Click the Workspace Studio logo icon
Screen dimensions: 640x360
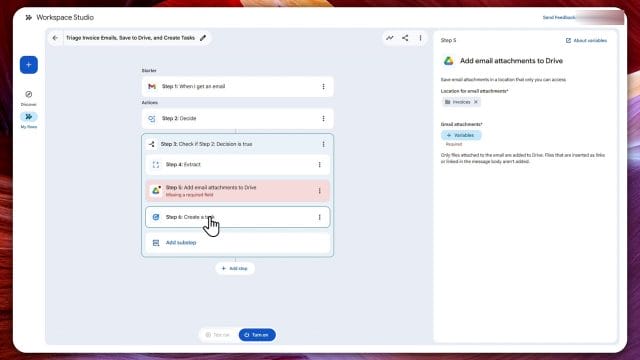[29, 18]
